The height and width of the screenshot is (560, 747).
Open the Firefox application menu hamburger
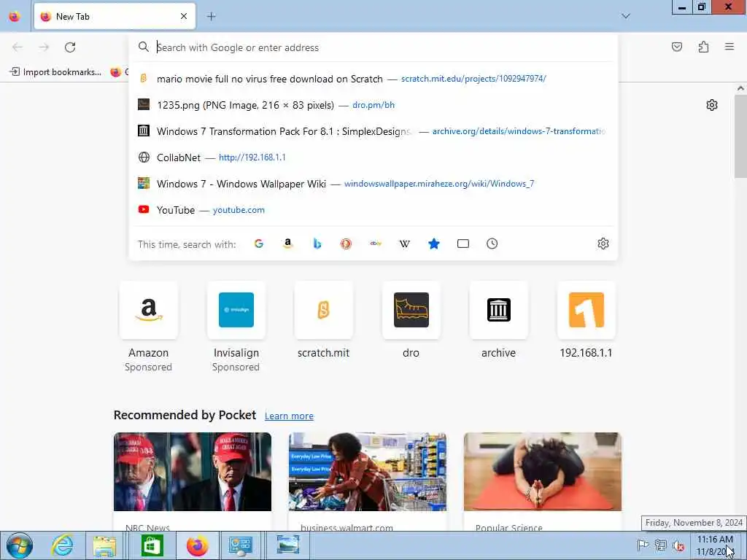tap(729, 47)
